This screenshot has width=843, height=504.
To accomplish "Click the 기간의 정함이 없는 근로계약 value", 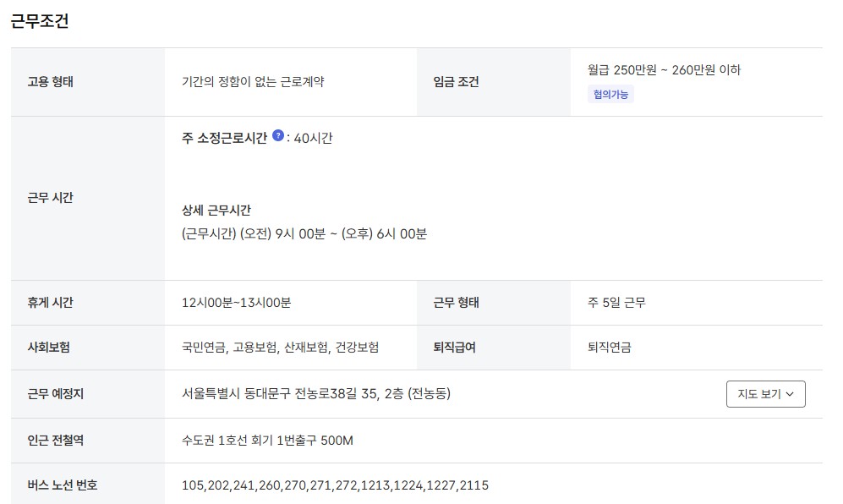I will pyautogui.click(x=253, y=82).
